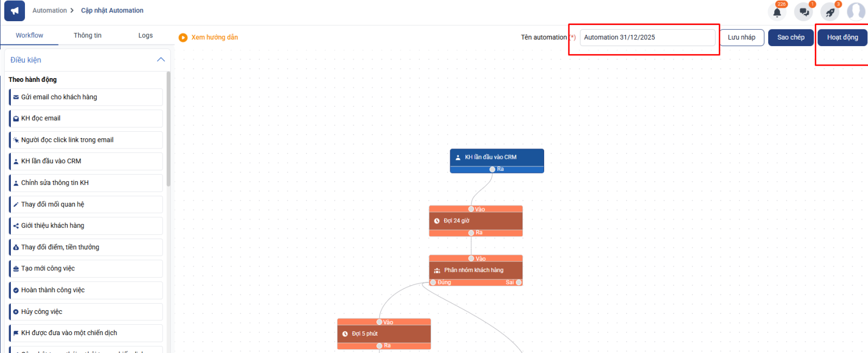The height and width of the screenshot is (353, 868).
Task: Open the chat messages icon
Action: pos(803,12)
